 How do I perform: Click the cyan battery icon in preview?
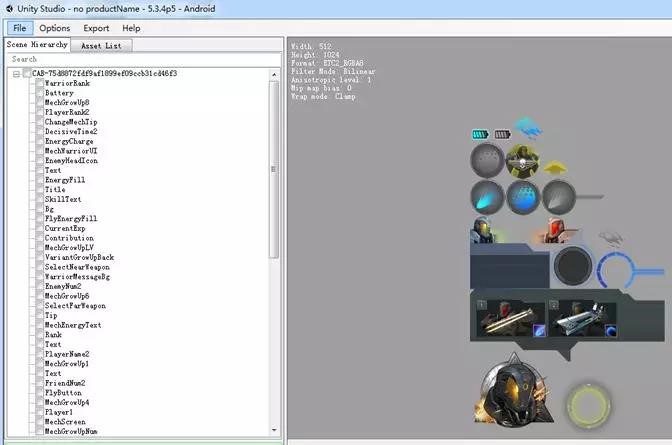tap(480, 135)
